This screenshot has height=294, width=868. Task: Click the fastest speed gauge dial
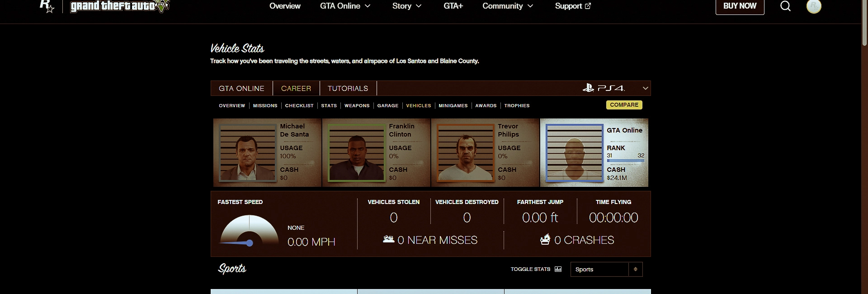click(x=249, y=231)
